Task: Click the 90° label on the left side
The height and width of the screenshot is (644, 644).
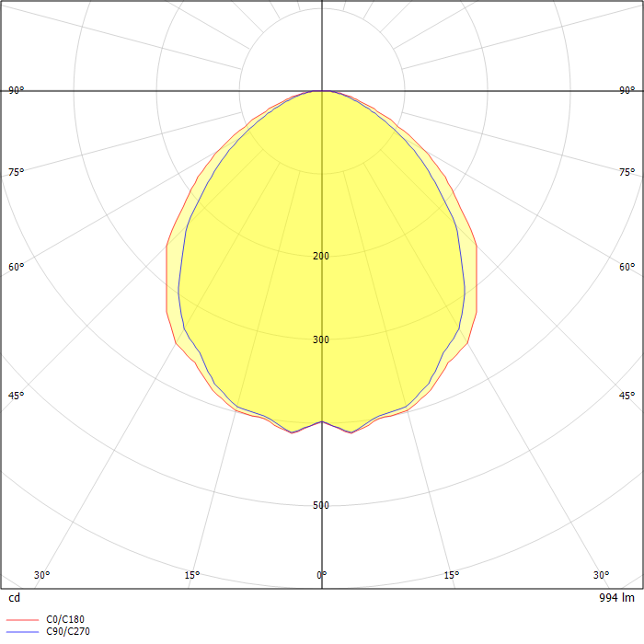Action: pos(17,90)
